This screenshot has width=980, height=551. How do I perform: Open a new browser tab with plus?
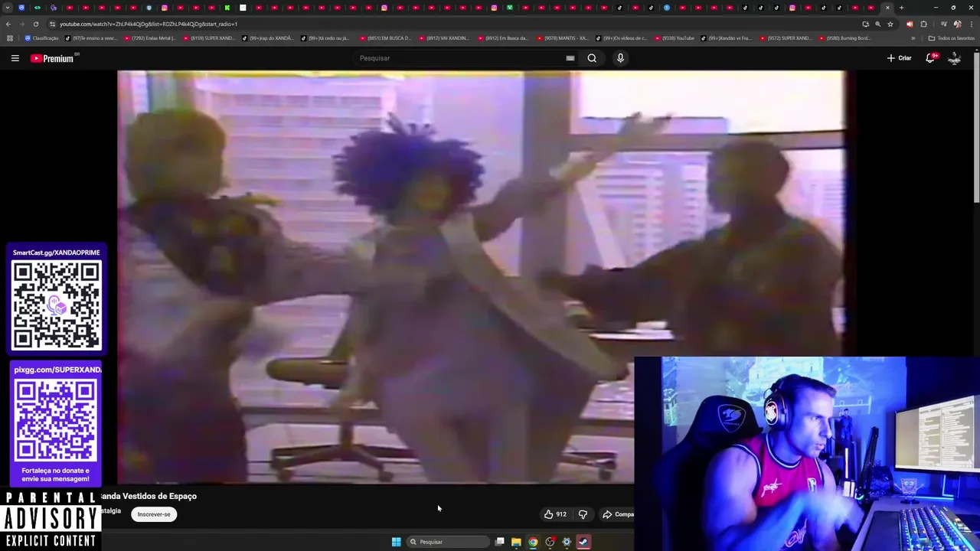(x=901, y=8)
